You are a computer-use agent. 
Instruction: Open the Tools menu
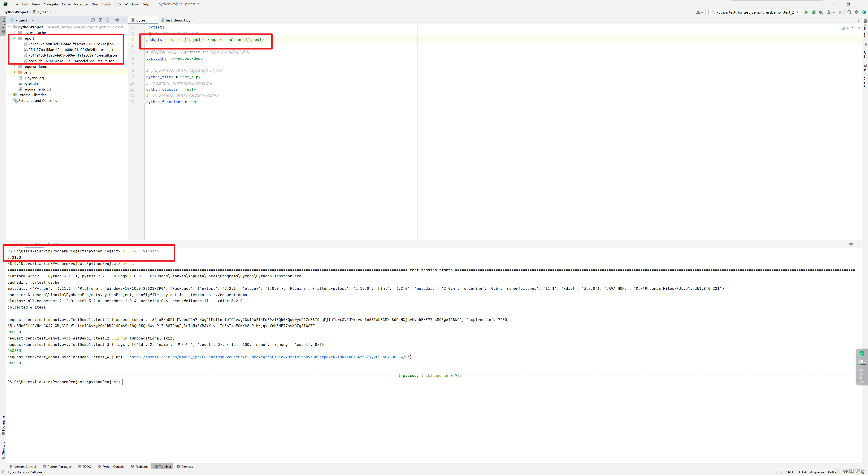[x=106, y=4]
